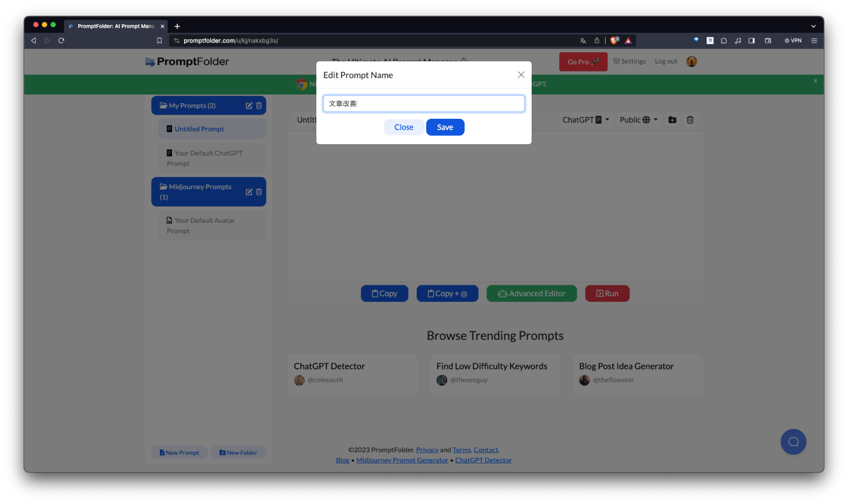Create a New Folder in sidebar
The width and height of the screenshot is (848, 504).
238,453
